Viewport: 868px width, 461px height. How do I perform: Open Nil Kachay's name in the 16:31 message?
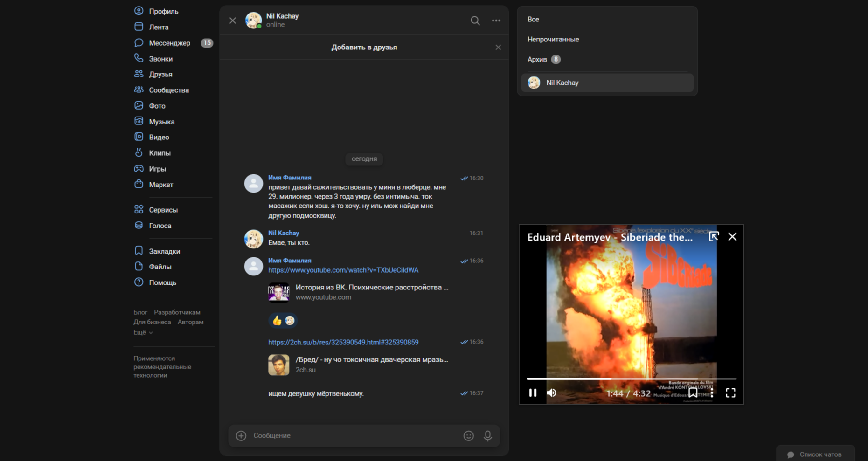pos(284,233)
